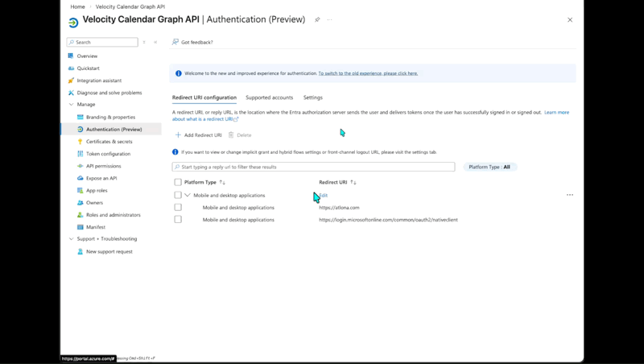Click the Diagnose and solve problems wrench icon
The image size is (644, 364).
(x=71, y=93)
